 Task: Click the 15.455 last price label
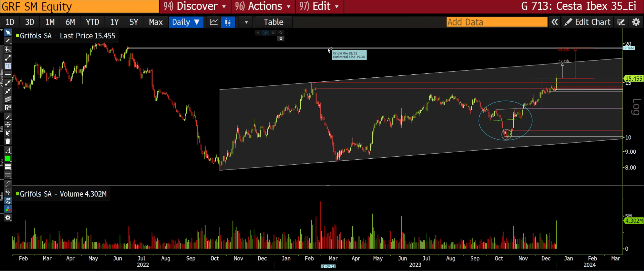coord(634,79)
